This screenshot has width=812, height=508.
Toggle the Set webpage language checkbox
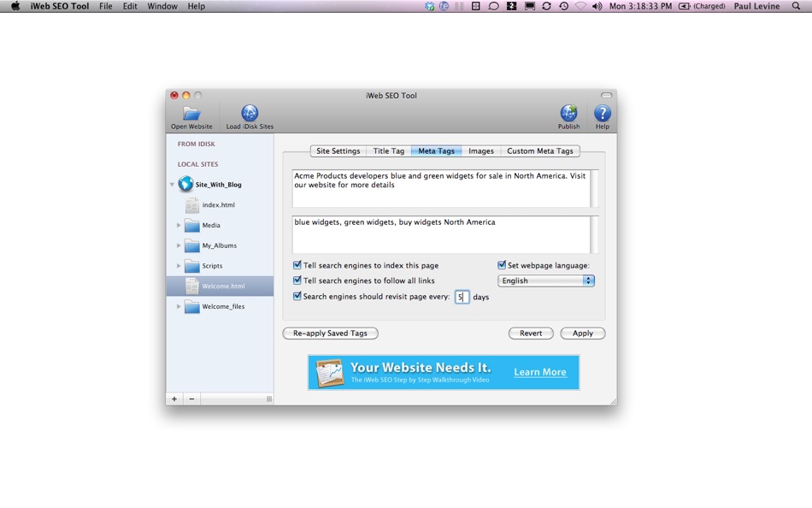(x=501, y=265)
